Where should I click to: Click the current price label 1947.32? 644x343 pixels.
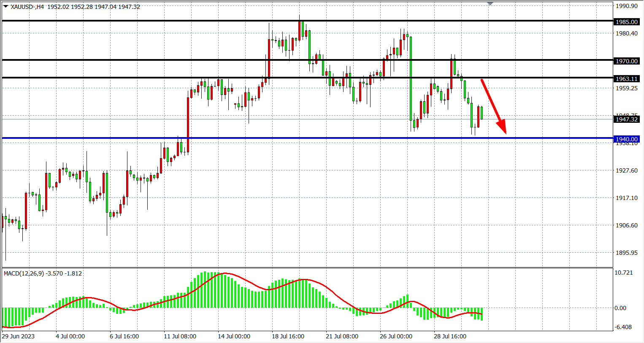pyautogui.click(x=626, y=119)
